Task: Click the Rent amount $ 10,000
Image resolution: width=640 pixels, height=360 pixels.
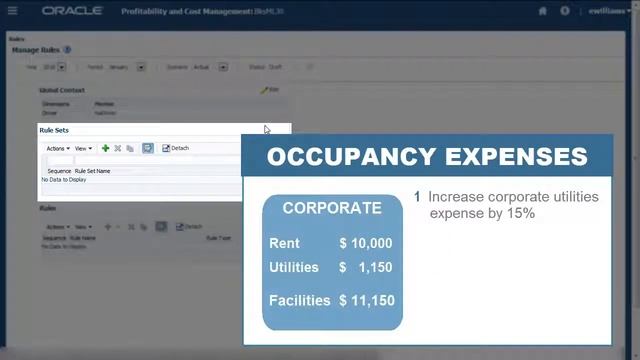Action: coord(366,243)
